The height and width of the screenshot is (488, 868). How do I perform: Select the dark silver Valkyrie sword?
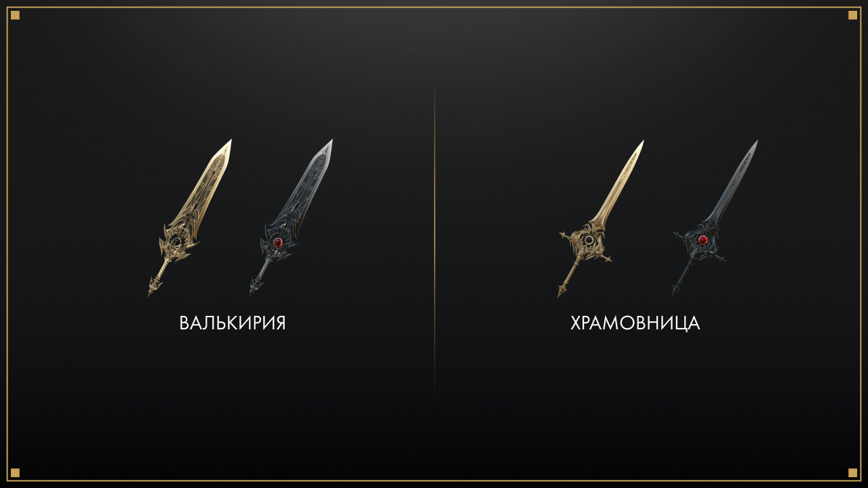[x=290, y=218]
